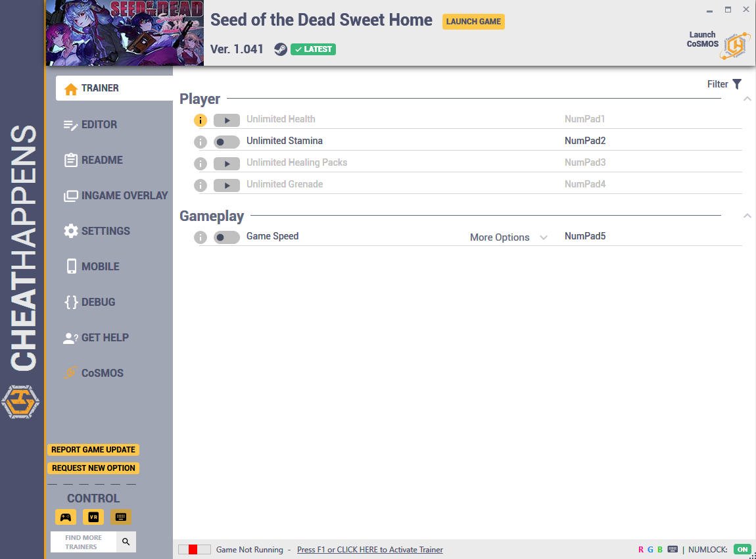Open the Mobile section
Viewport: 756px width, 559px height.
[x=100, y=266]
